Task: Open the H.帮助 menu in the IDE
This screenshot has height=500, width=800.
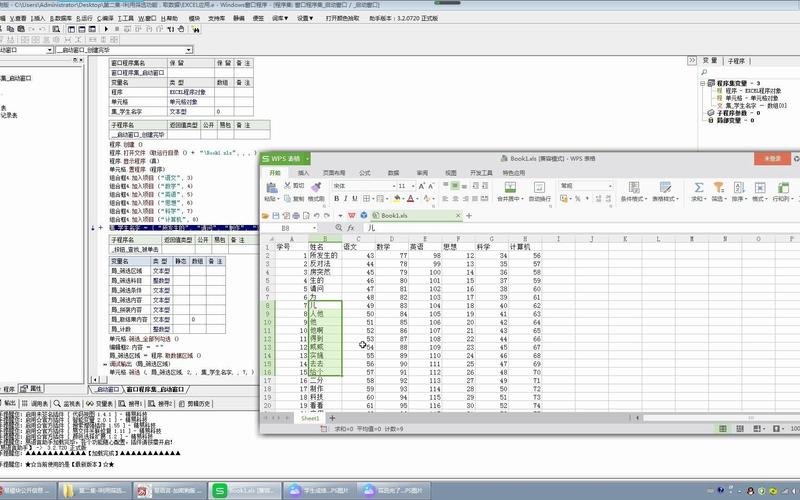Action: 169,18
